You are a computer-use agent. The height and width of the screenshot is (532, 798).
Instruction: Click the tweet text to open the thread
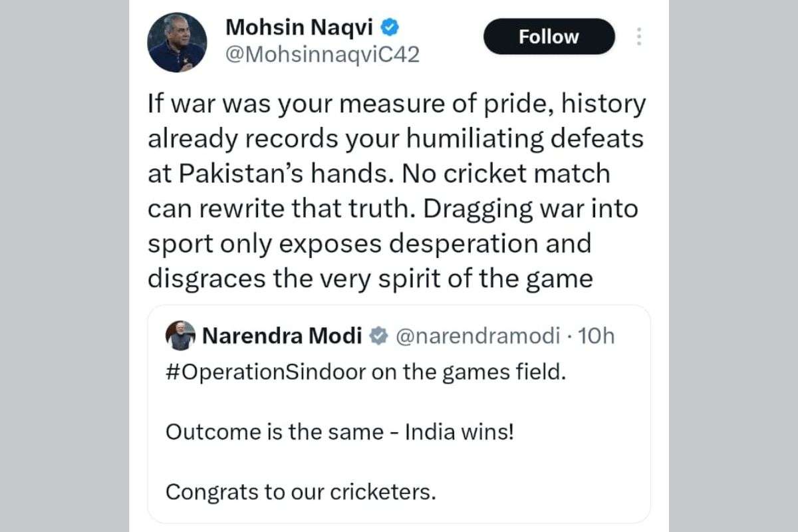click(x=396, y=190)
